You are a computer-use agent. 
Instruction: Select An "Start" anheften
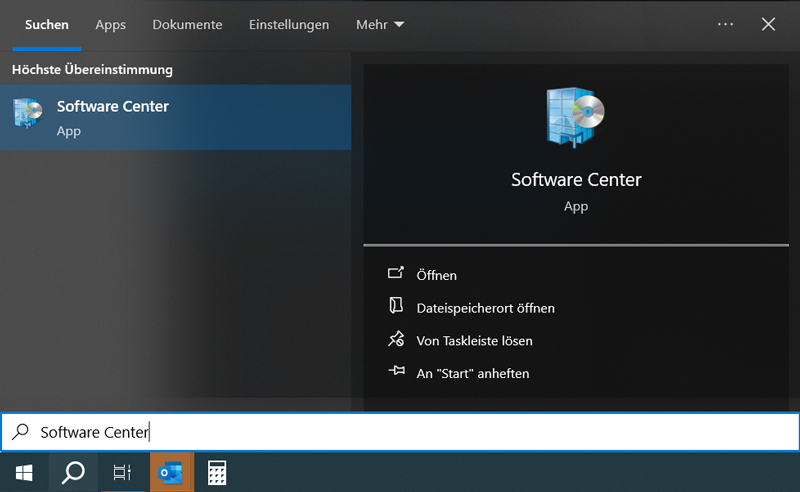coord(473,374)
